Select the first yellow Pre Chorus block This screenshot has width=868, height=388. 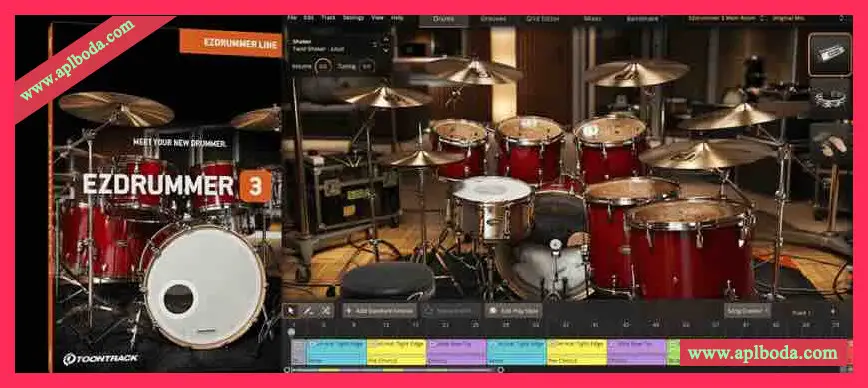tap(396, 352)
